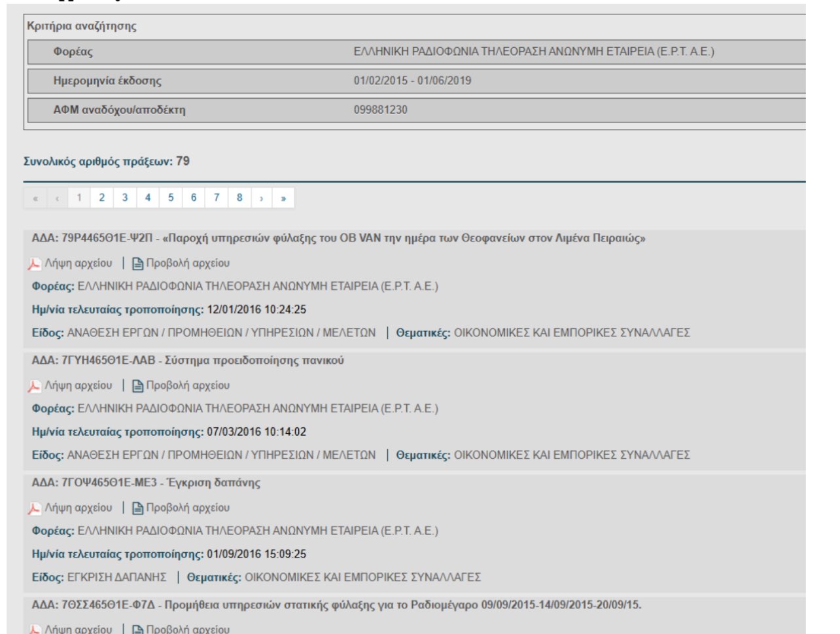
Task: Click PDF icon for the ΟΒ VAN decision
Action: pos(34,264)
